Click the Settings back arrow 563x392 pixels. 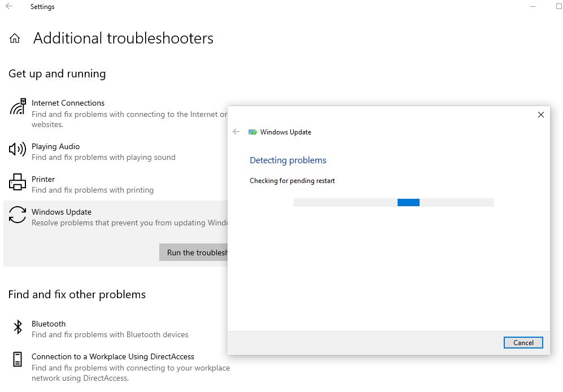(x=9, y=6)
